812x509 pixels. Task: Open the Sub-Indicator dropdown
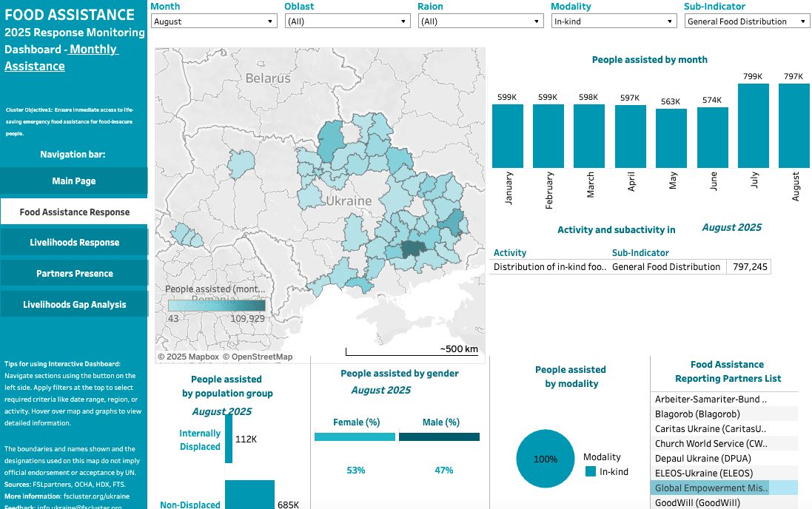[x=747, y=21]
